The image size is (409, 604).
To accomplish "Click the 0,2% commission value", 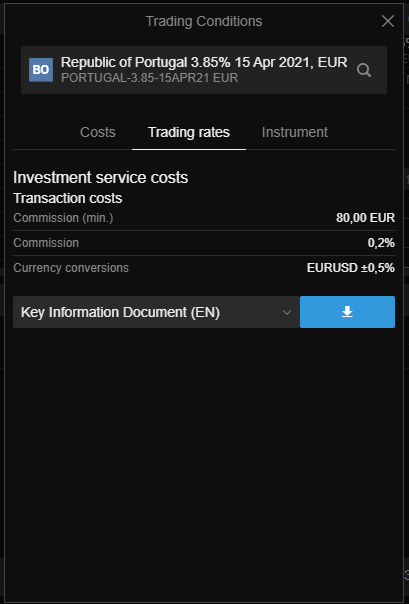I will pos(381,243).
